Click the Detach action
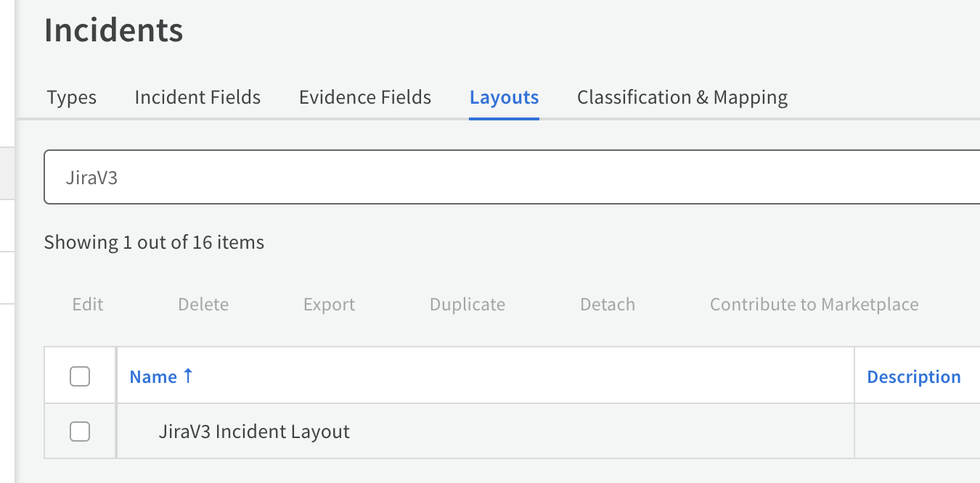The image size is (980, 483). click(607, 305)
